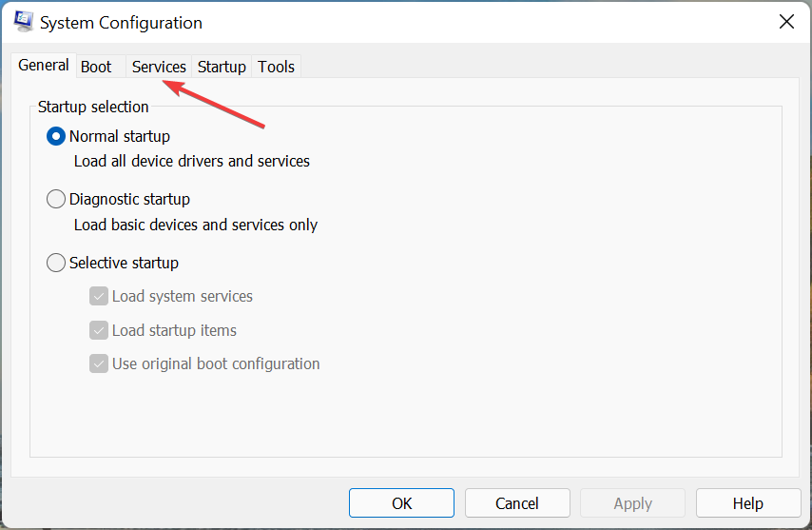Hit the Apply button
This screenshot has height=530, width=812.
(633, 503)
